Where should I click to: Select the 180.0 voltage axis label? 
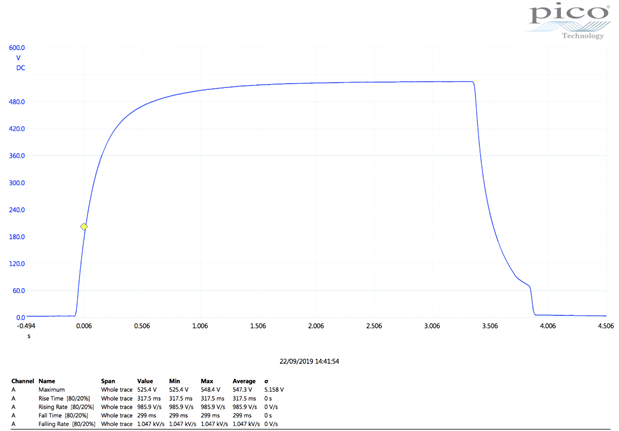pyautogui.click(x=17, y=237)
